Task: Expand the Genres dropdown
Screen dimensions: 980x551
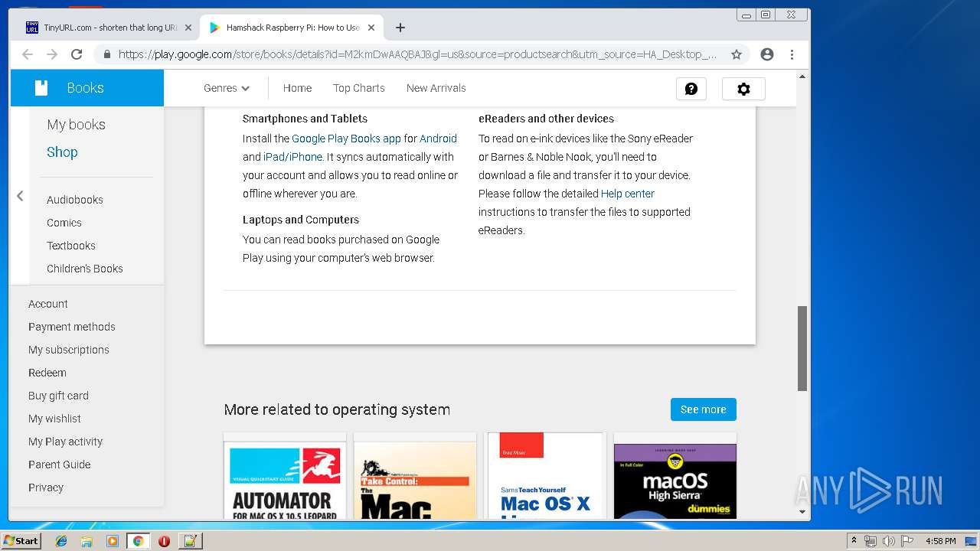Action: (x=227, y=88)
